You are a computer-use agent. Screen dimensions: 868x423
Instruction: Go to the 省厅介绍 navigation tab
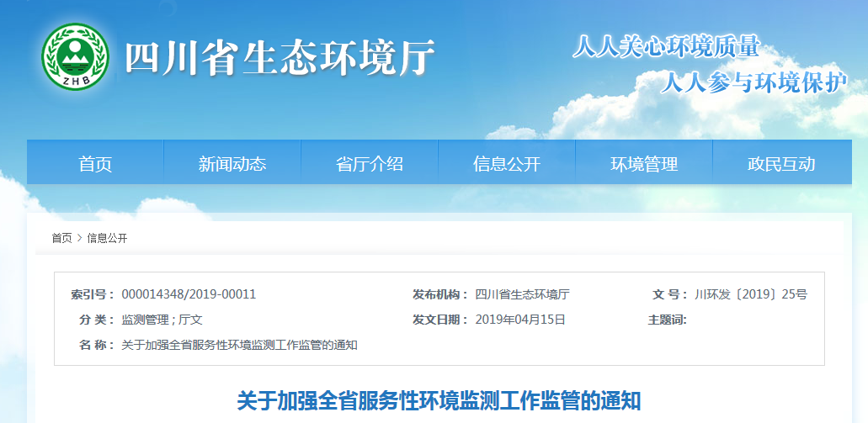370,164
